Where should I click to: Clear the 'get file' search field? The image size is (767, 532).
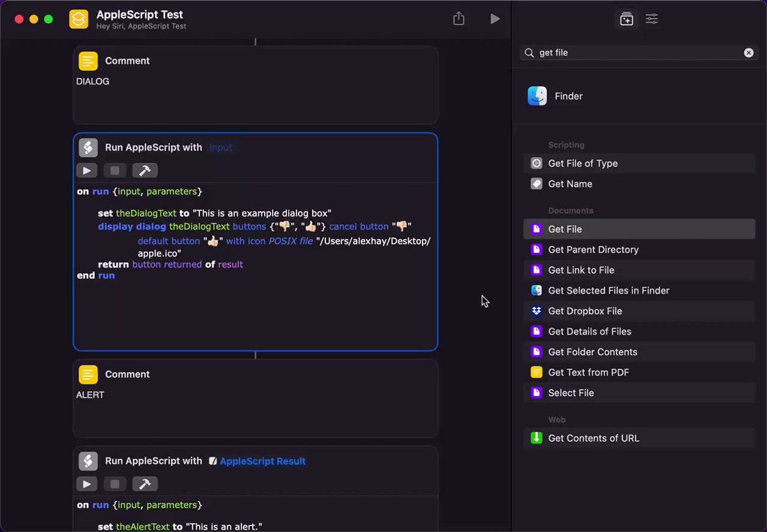[x=748, y=53]
